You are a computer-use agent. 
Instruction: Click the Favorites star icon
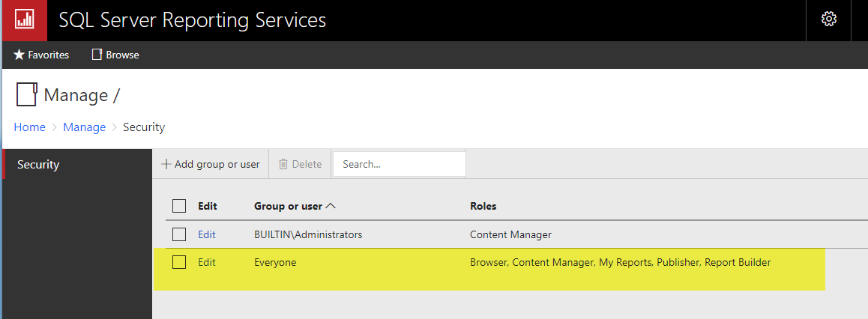(19, 55)
